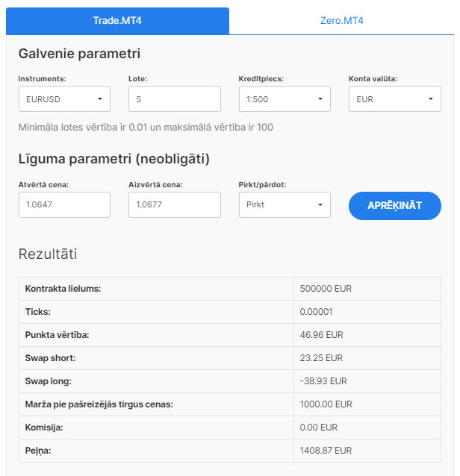Click the arrow icon in the EUR currency selector

pyautogui.click(x=431, y=99)
